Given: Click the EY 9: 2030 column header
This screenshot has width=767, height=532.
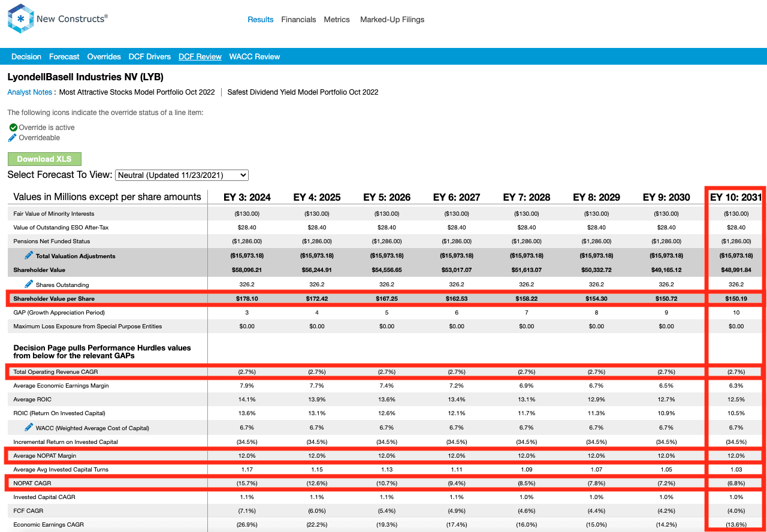Looking at the screenshot, I should pos(666,197).
